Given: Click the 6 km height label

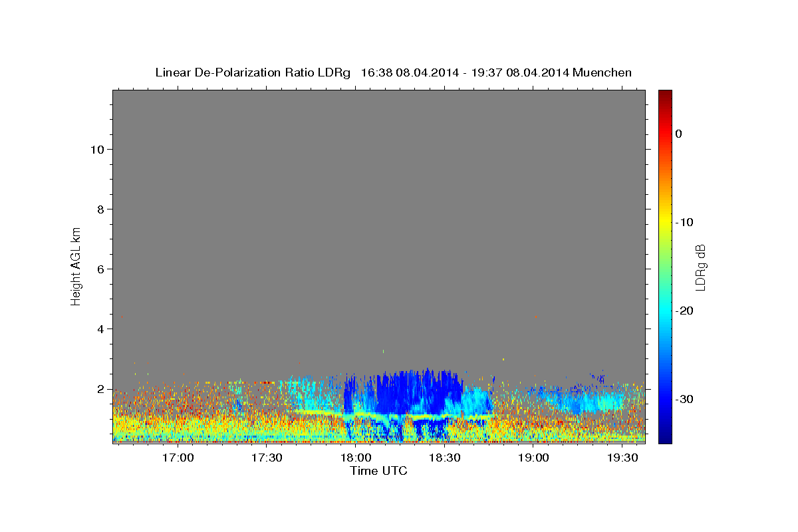Looking at the screenshot, I should (x=100, y=269).
